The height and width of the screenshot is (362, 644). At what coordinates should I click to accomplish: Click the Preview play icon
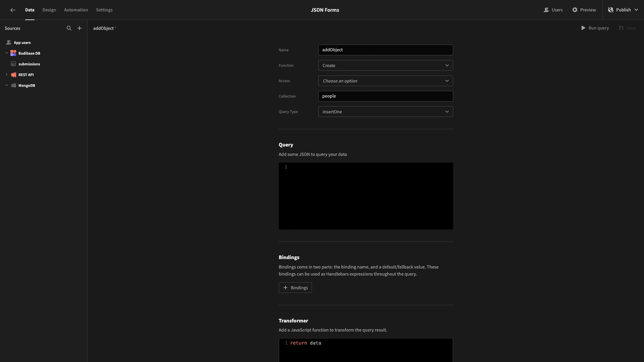[x=575, y=10]
